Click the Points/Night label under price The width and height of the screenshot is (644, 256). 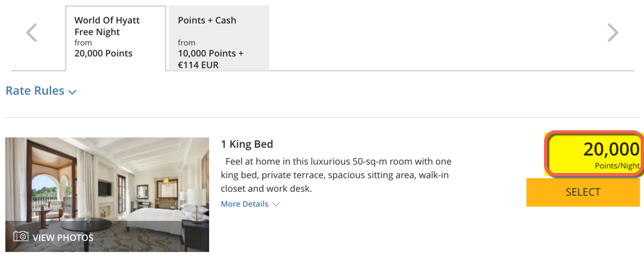(617, 166)
